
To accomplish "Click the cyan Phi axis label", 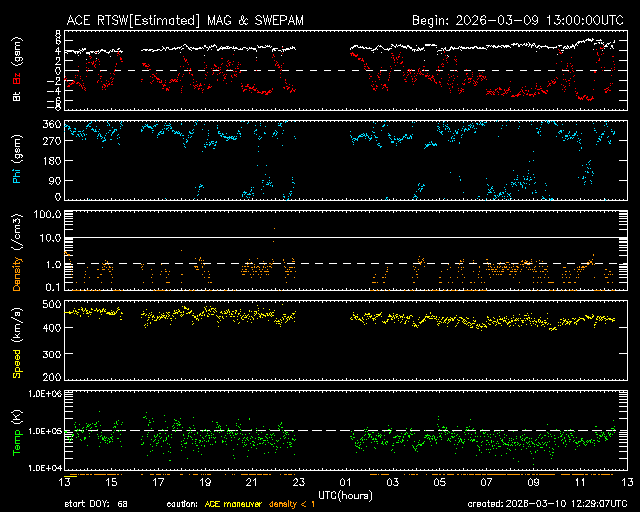I will (x=17, y=174).
